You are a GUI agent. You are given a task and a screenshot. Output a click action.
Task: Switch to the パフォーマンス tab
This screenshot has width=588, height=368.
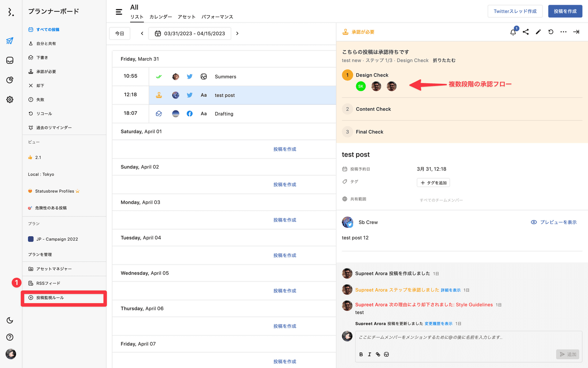(217, 17)
